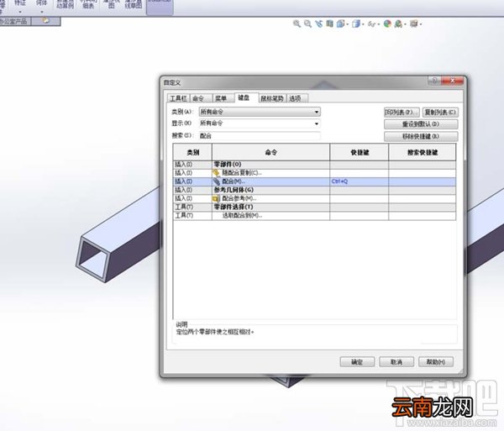Select the 键盘 tab
The width and height of the screenshot is (504, 431).
coord(246,97)
